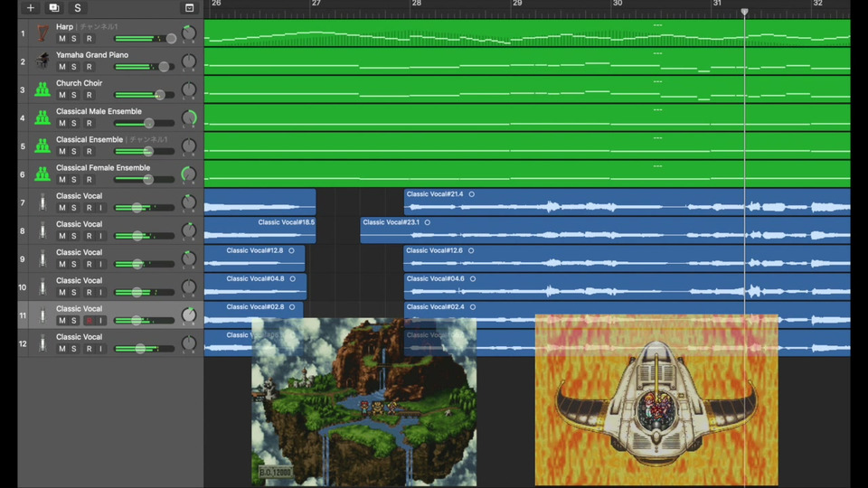
Task: Click the Classical Female Ensemble icon
Action: [x=42, y=174]
